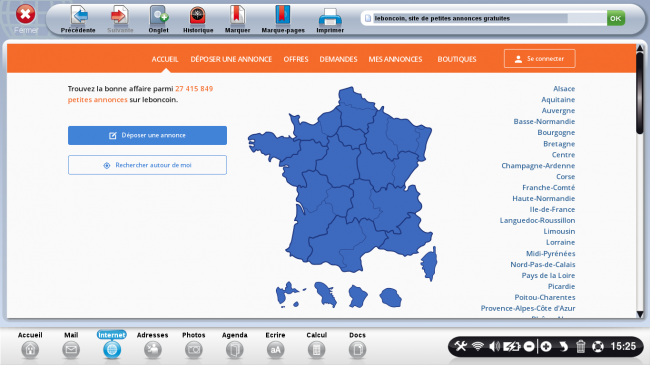Image resolution: width=650 pixels, height=365 pixels.
Task: Click the OK button in address bar
Action: (x=616, y=18)
